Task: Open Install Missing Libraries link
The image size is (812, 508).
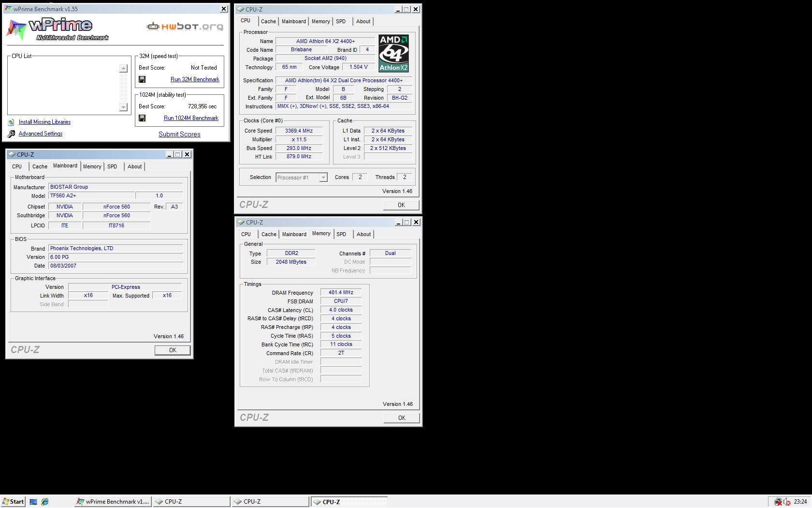Action: [44, 122]
